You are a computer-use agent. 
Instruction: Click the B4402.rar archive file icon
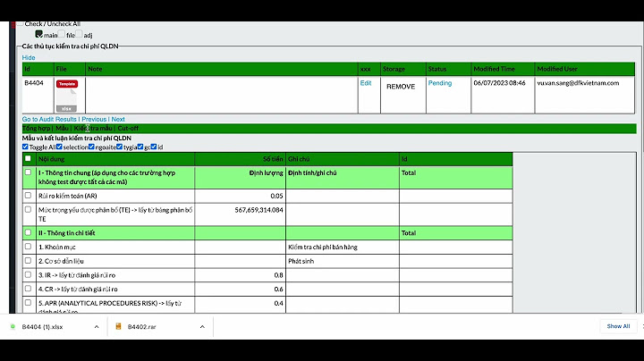tap(118, 326)
